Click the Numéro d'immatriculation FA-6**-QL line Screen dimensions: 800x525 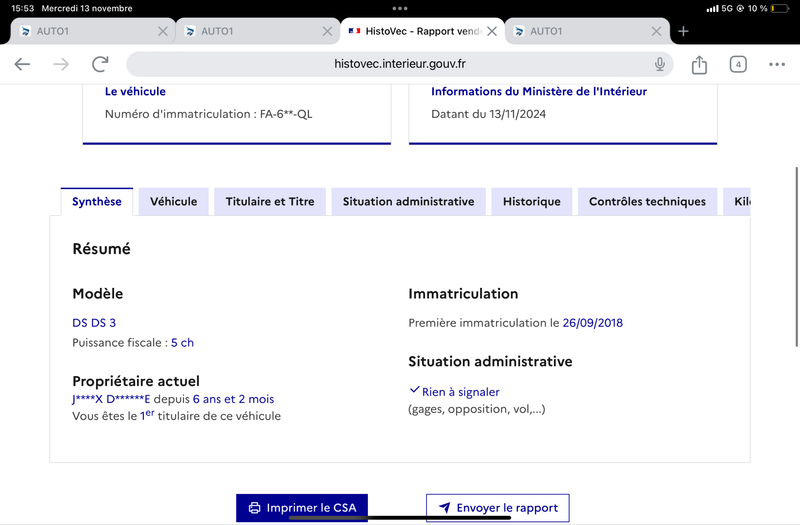[x=209, y=114]
